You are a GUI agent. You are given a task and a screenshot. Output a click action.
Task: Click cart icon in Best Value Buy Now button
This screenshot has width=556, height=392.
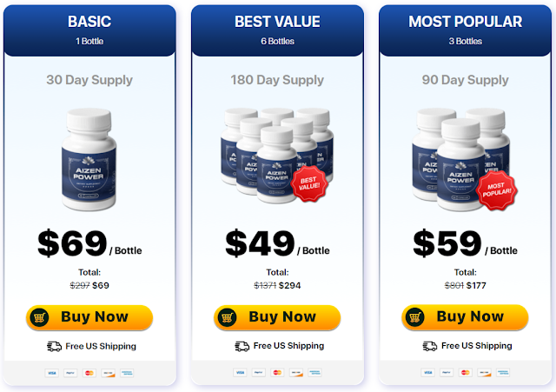click(x=228, y=316)
